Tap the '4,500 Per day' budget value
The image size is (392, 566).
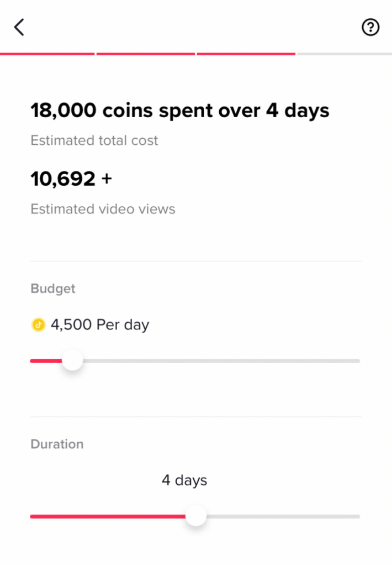(100, 324)
